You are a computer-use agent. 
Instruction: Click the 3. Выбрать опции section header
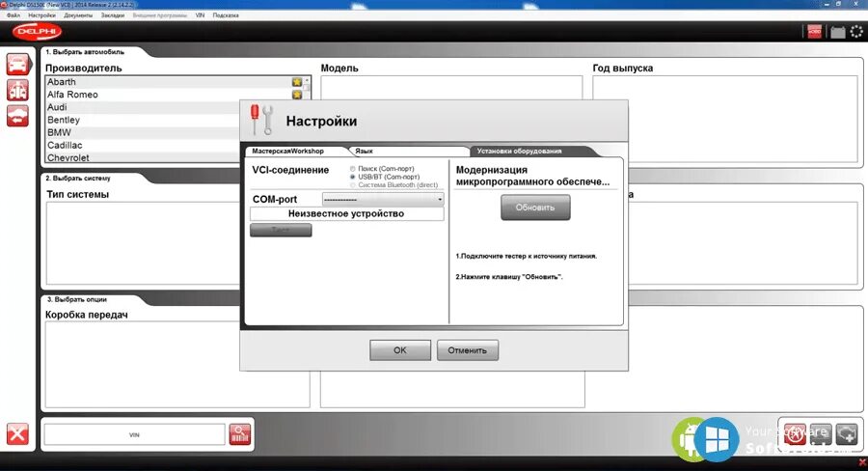pyautogui.click(x=77, y=299)
